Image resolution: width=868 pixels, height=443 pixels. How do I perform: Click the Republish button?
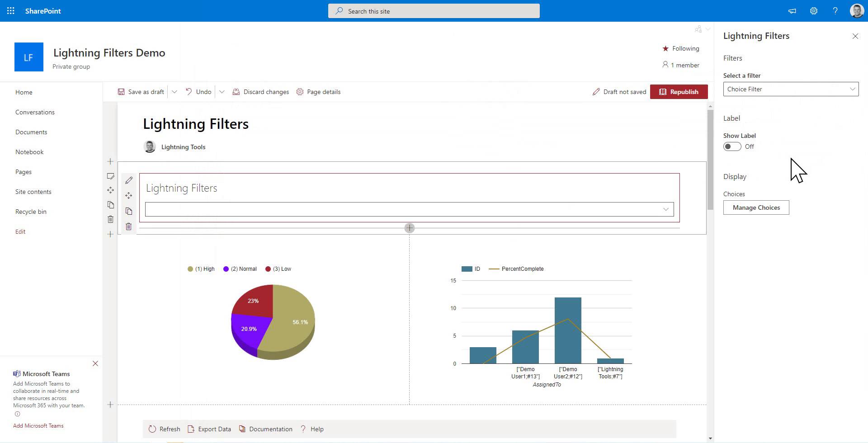(x=679, y=92)
